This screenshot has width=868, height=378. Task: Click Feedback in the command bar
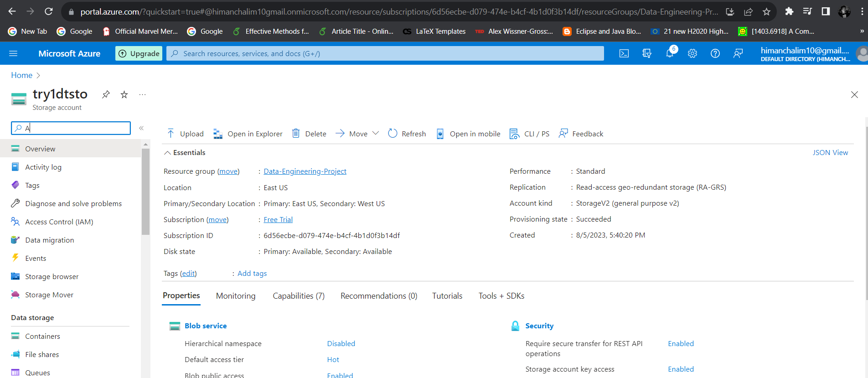pos(581,134)
